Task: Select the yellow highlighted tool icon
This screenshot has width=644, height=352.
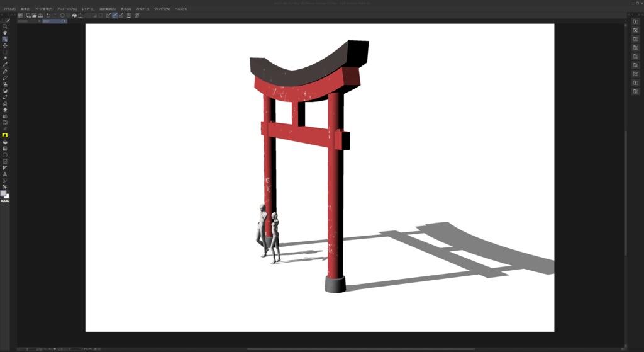Action: point(5,135)
